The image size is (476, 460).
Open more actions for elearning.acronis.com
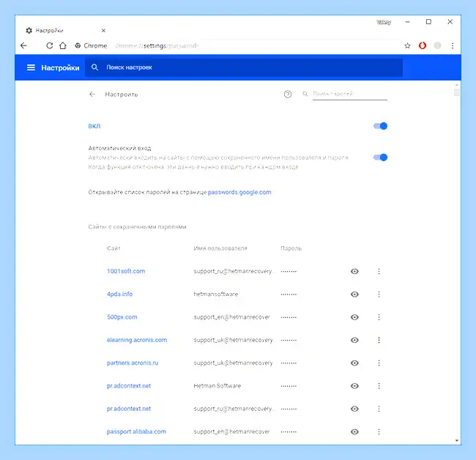[x=379, y=340]
